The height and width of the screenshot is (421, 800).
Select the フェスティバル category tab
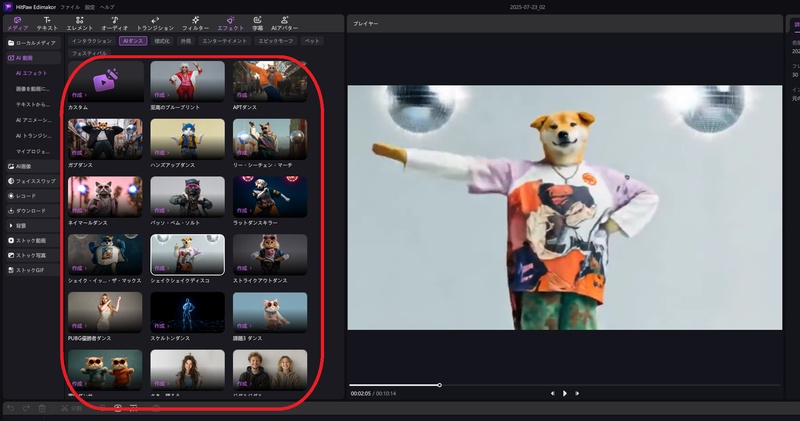(89, 53)
